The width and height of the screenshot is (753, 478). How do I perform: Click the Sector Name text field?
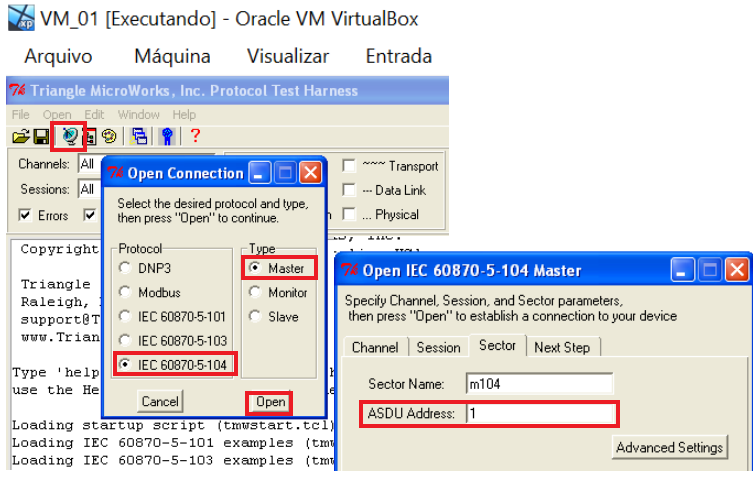(x=538, y=384)
